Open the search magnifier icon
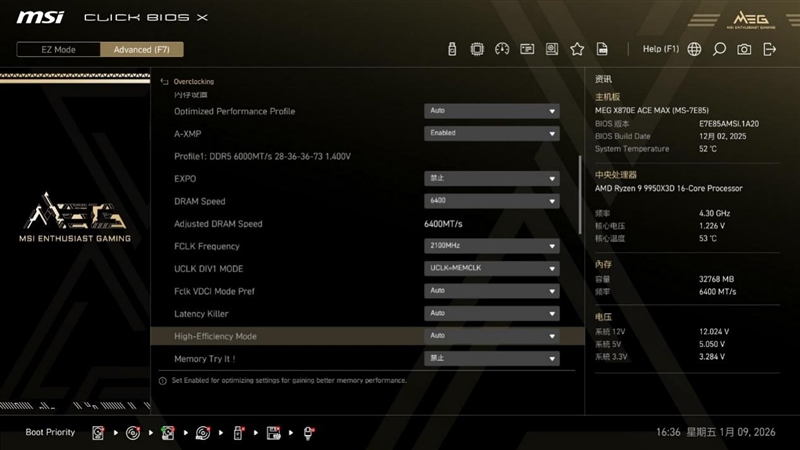 pos(719,49)
